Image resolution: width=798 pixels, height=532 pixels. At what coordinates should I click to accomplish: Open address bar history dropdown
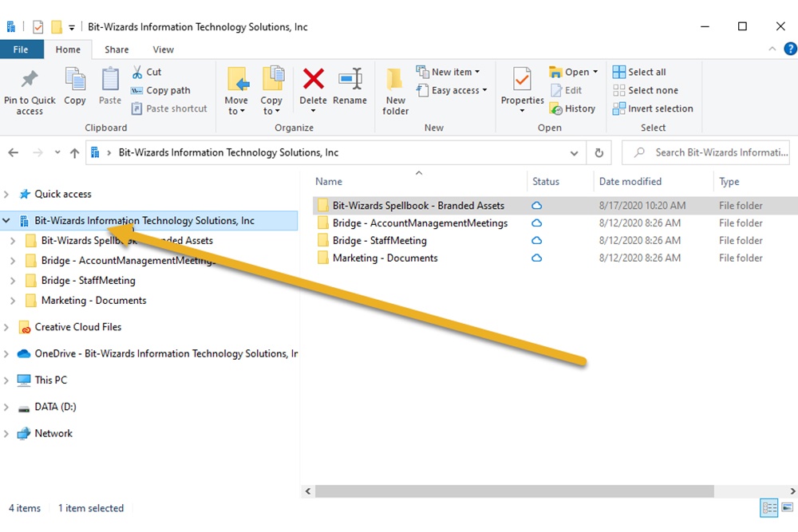pos(574,153)
